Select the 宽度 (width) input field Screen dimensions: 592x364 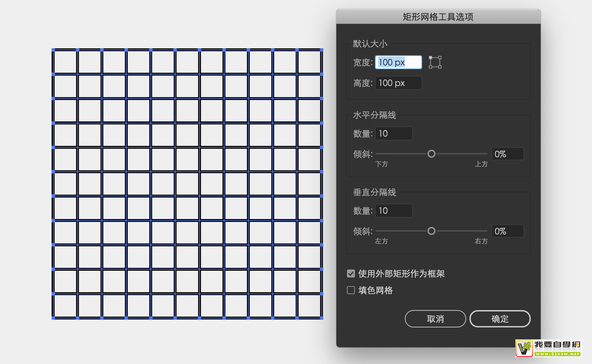pos(398,62)
